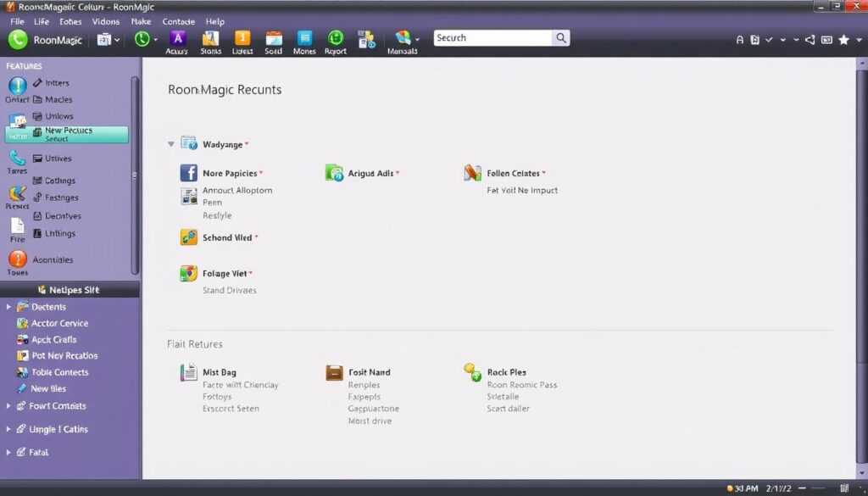Click the Mist Bag document icon

coord(189,372)
